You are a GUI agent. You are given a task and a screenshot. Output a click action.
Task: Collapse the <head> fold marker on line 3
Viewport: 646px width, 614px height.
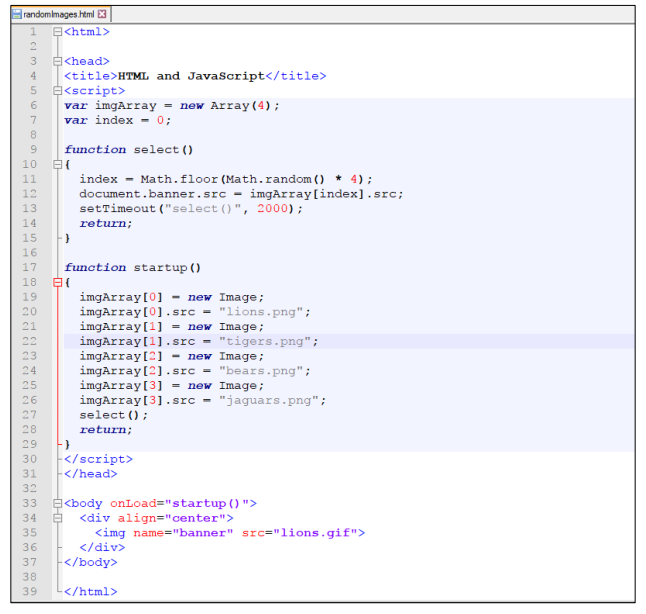click(58, 61)
